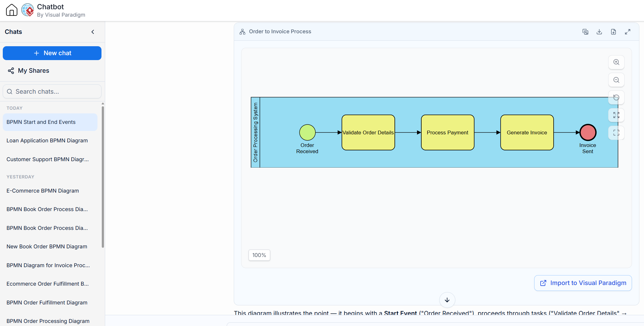
Task: Click the Order to Invoice Process title
Action: (280, 31)
